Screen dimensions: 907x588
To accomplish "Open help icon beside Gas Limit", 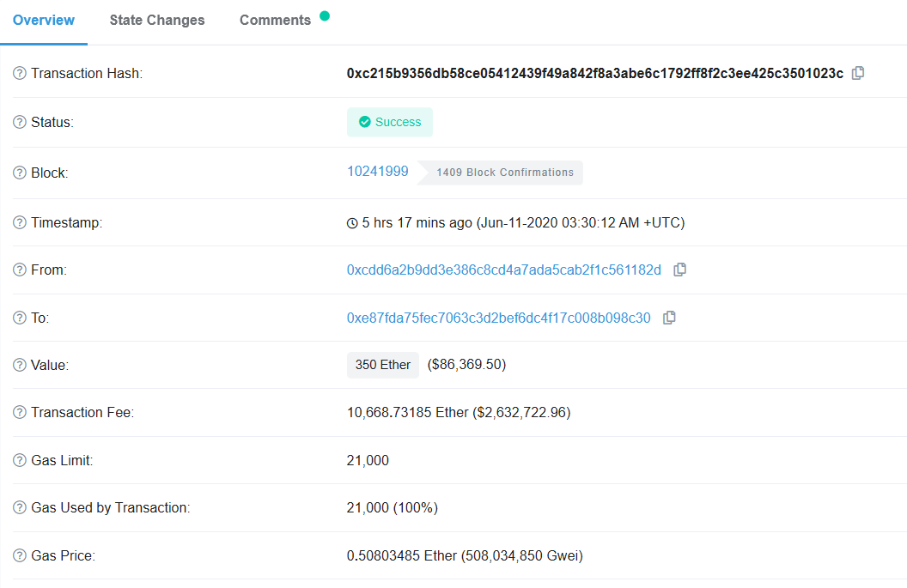I will (20, 460).
